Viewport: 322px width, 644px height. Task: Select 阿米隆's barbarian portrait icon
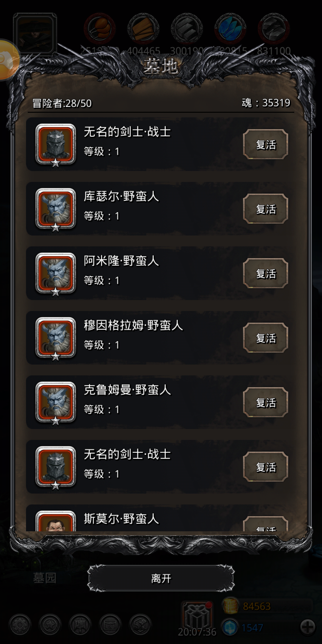[55, 274]
